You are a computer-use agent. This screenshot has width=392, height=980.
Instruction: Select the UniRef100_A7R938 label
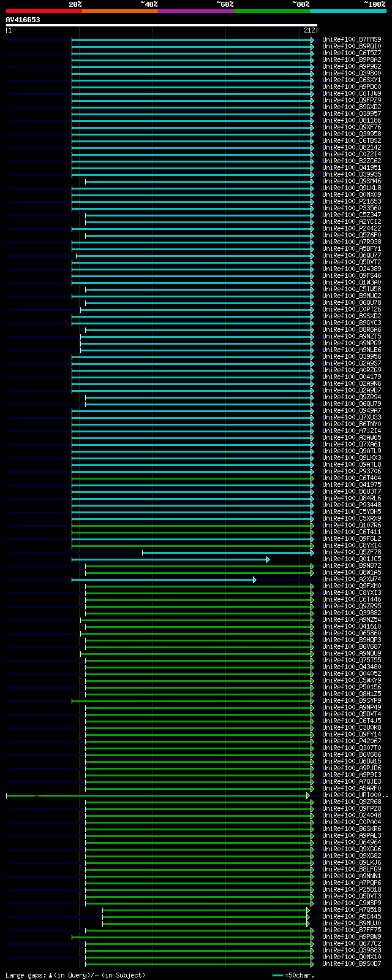tap(352, 242)
